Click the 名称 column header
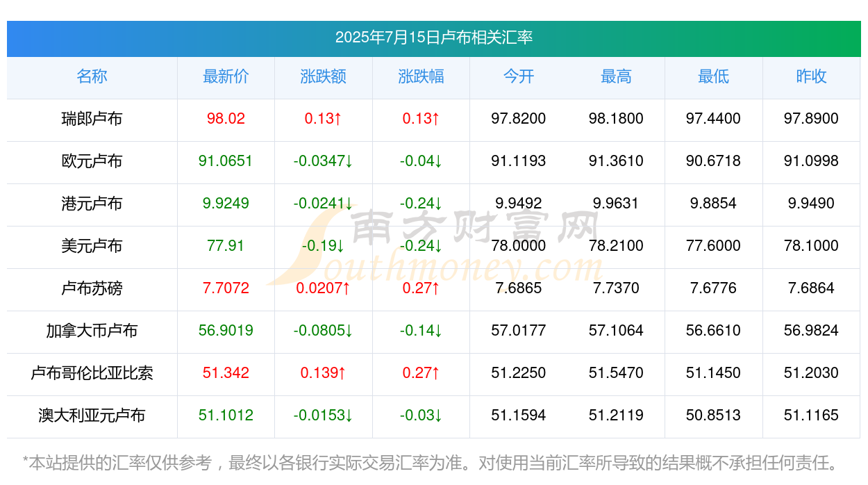 tap(92, 76)
